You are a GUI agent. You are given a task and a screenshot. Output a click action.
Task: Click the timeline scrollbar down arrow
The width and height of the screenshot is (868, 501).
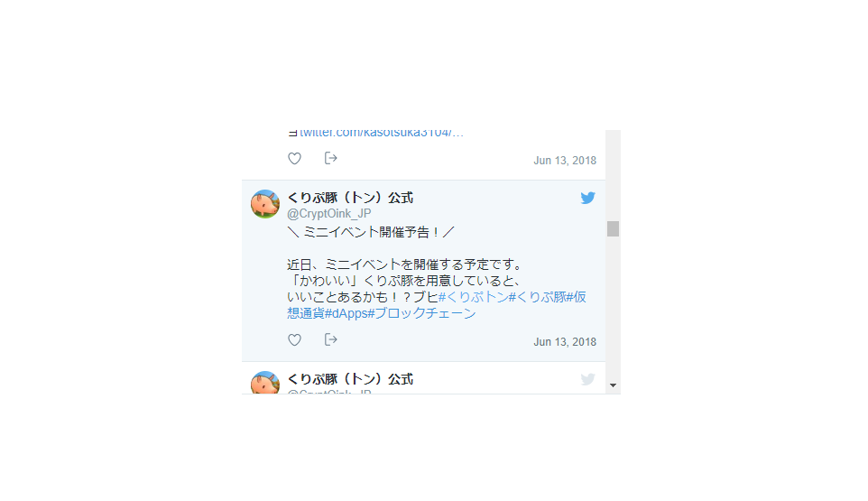[613, 385]
